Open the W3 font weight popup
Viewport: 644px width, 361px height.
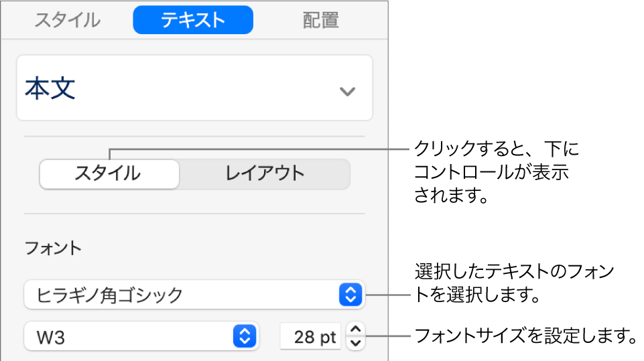(x=141, y=336)
